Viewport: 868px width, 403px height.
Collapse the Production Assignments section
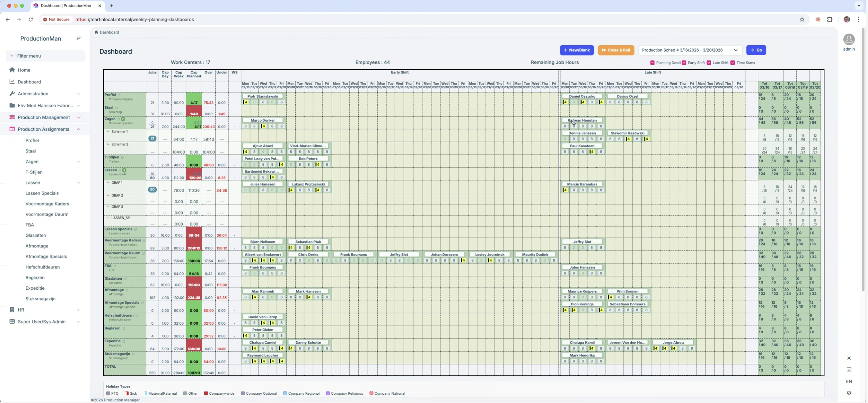[x=78, y=129]
